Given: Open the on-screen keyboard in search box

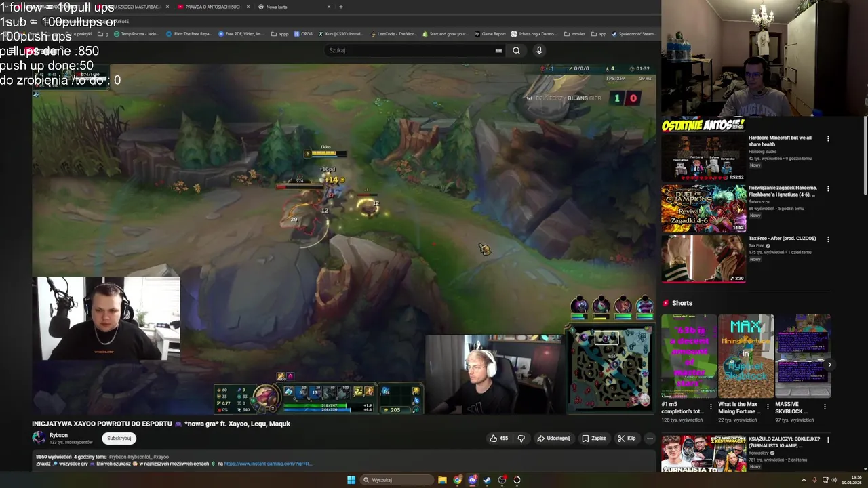Looking at the screenshot, I should point(498,50).
